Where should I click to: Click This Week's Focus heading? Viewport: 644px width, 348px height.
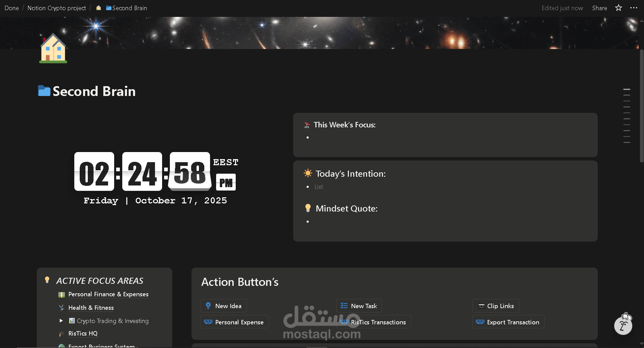pyautogui.click(x=344, y=125)
